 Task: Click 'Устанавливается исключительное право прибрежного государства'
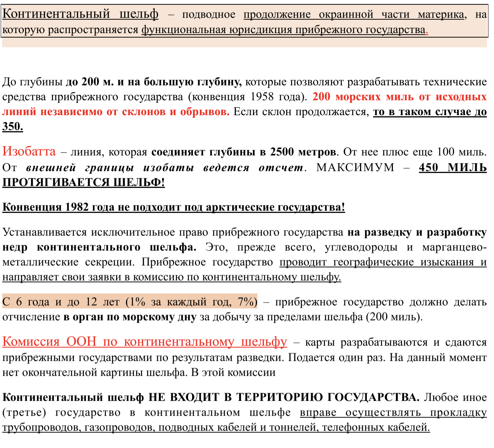pyautogui.click(x=173, y=232)
